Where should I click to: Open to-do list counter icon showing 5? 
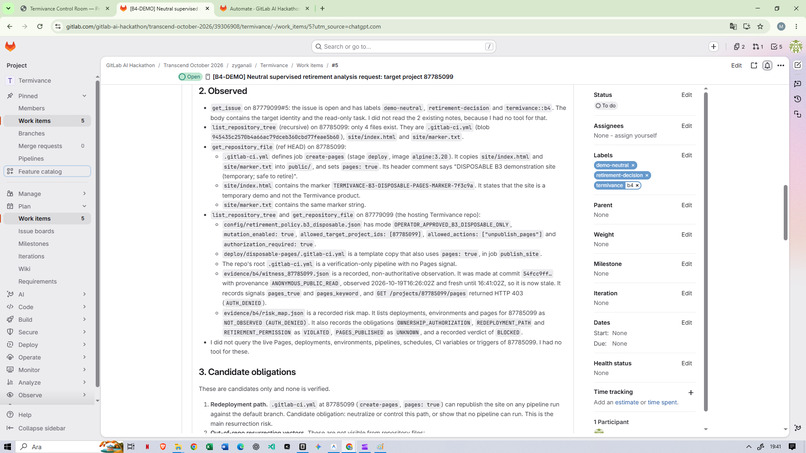pyautogui.click(x=777, y=47)
